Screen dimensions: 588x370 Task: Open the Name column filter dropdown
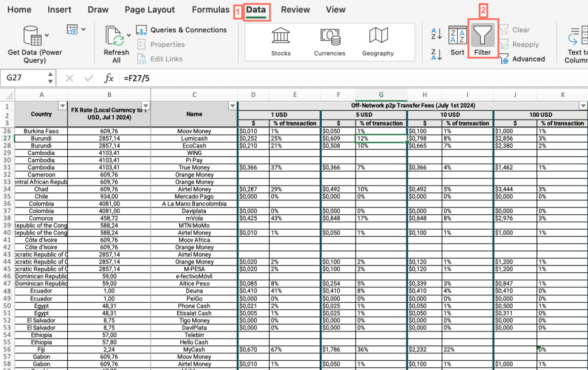coord(233,106)
